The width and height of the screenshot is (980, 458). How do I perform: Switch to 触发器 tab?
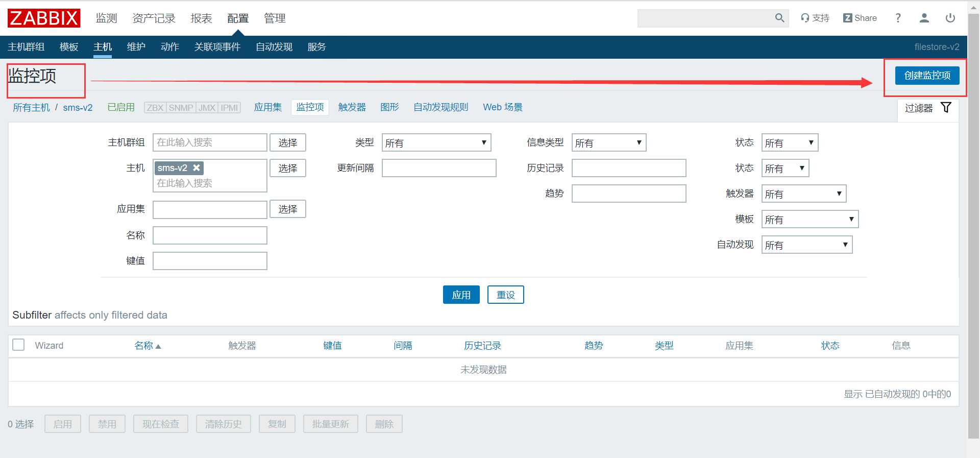(352, 107)
